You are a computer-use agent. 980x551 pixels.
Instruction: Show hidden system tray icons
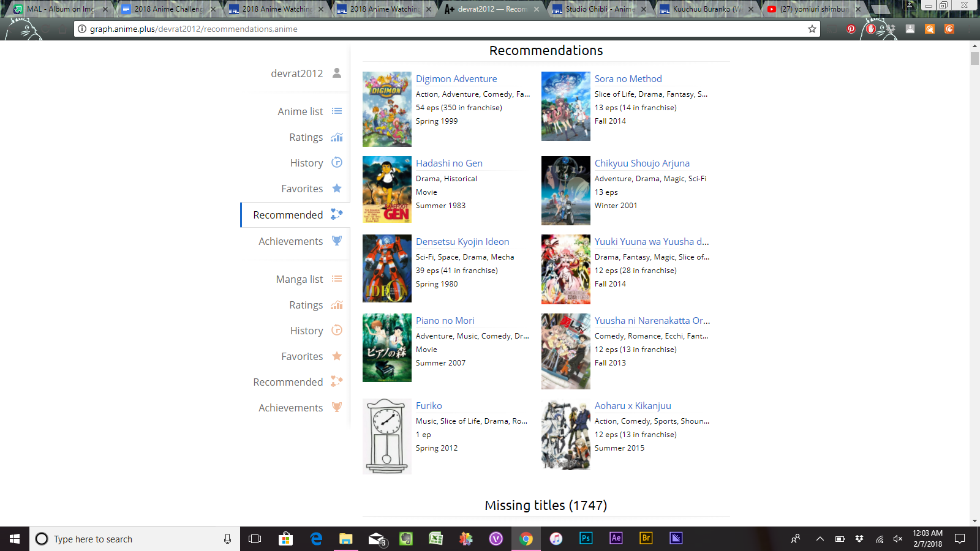coord(820,539)
